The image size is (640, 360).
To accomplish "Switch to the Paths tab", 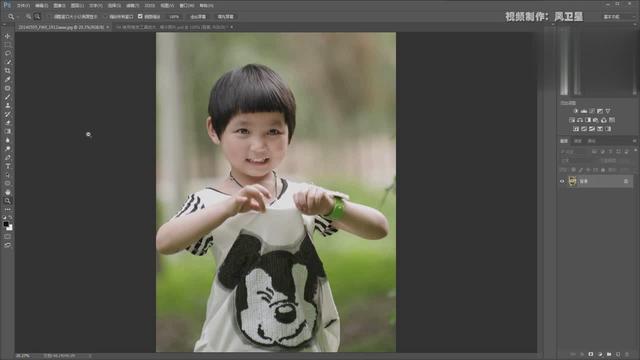I will (x=591, y=141).
